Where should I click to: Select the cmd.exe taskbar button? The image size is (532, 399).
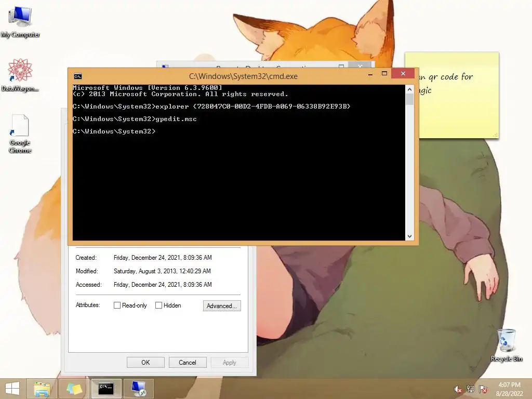pyautogui.click(x=106, y=389)
